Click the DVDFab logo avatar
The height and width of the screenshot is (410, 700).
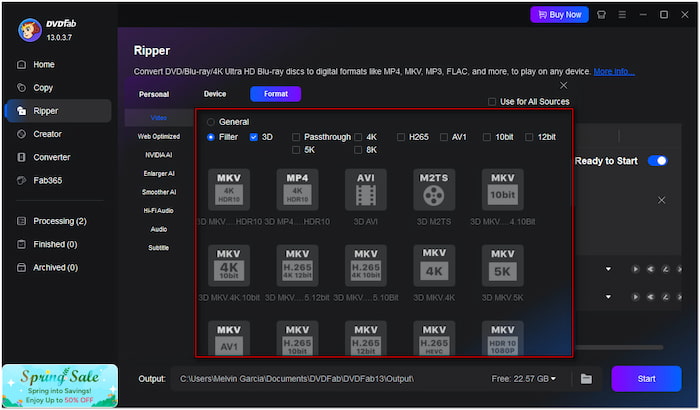pos(29,30)
